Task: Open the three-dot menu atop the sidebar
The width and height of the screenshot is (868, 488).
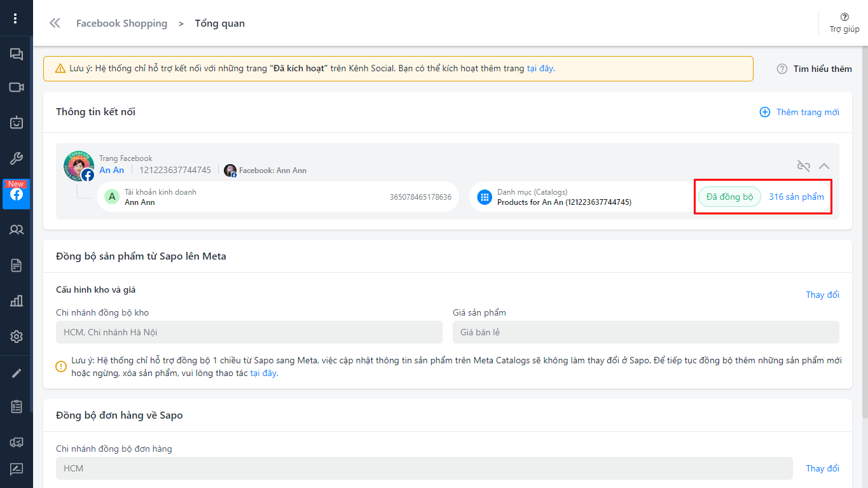Action: pyautogui.click(x=16, y=18)
